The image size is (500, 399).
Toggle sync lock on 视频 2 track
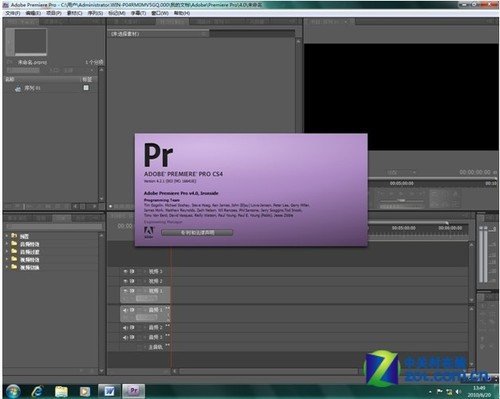[x=132, y=281]
